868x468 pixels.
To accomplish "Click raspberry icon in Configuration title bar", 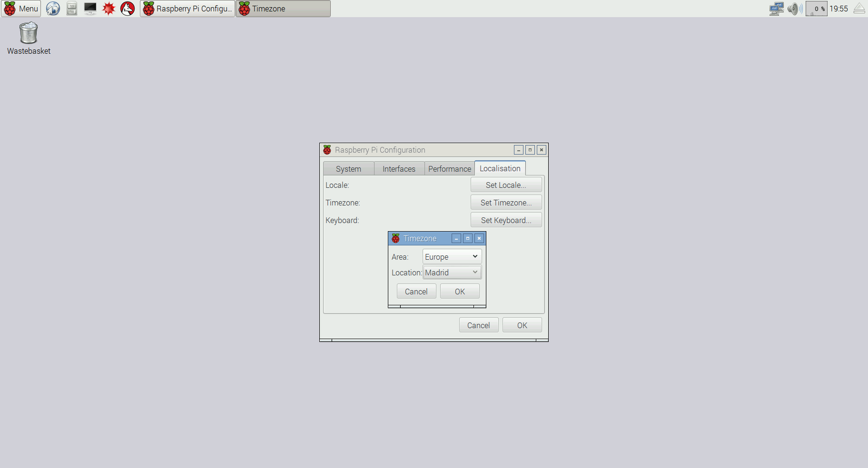I will (327, 150).
